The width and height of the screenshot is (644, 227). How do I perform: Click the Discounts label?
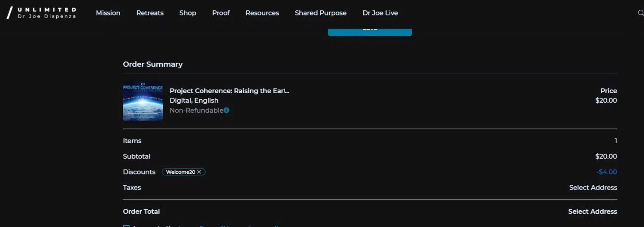[139, 172]
